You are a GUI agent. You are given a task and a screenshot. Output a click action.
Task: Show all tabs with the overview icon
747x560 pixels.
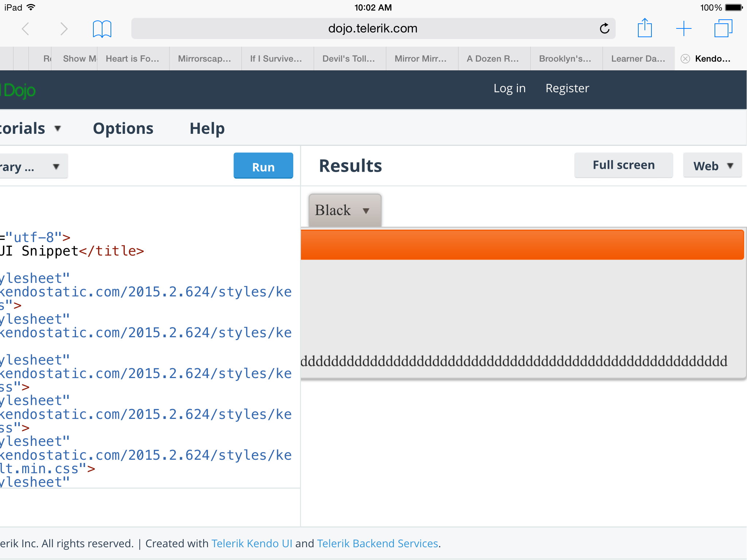click(x=723, y=28)
